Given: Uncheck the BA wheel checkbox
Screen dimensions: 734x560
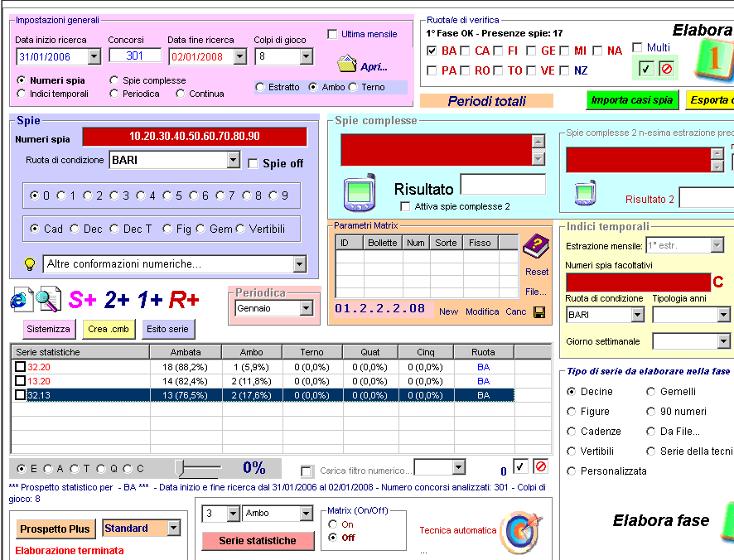Looking at the screenshot, I should [x=432, y=51].
